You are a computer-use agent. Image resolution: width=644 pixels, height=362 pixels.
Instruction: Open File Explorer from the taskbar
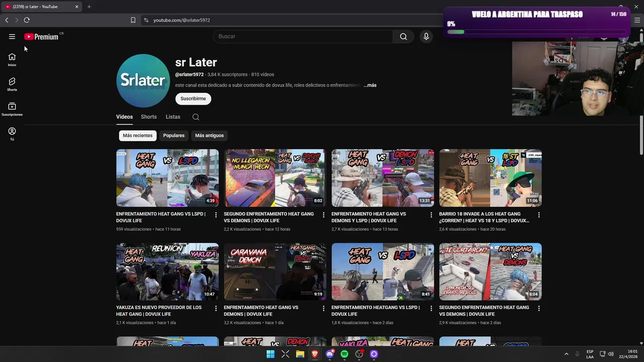[x=300, y=354]
